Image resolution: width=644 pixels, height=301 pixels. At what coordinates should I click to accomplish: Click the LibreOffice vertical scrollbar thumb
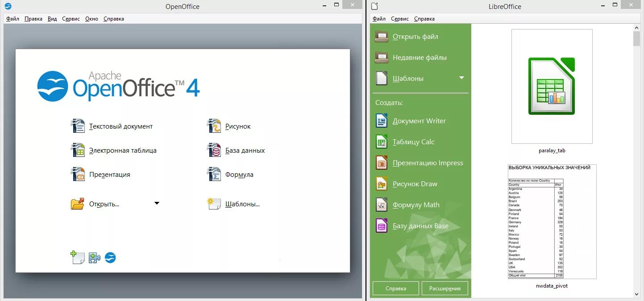636,39
